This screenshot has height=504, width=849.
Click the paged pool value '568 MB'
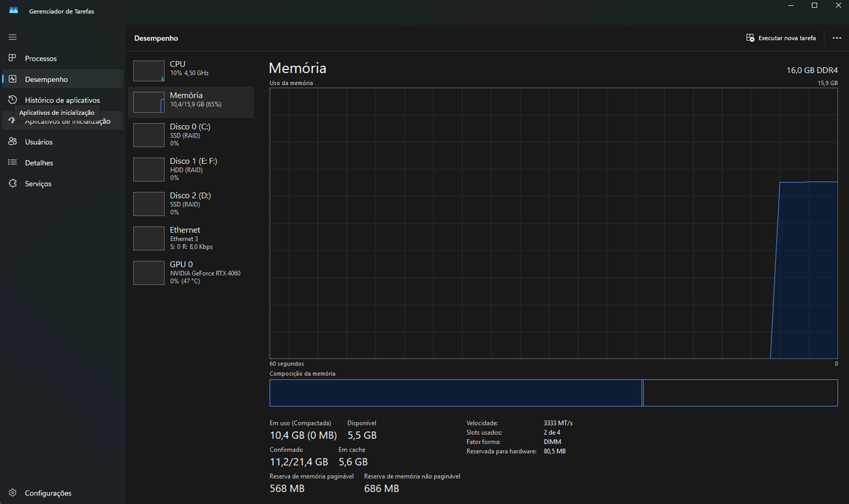click(287, 488)
